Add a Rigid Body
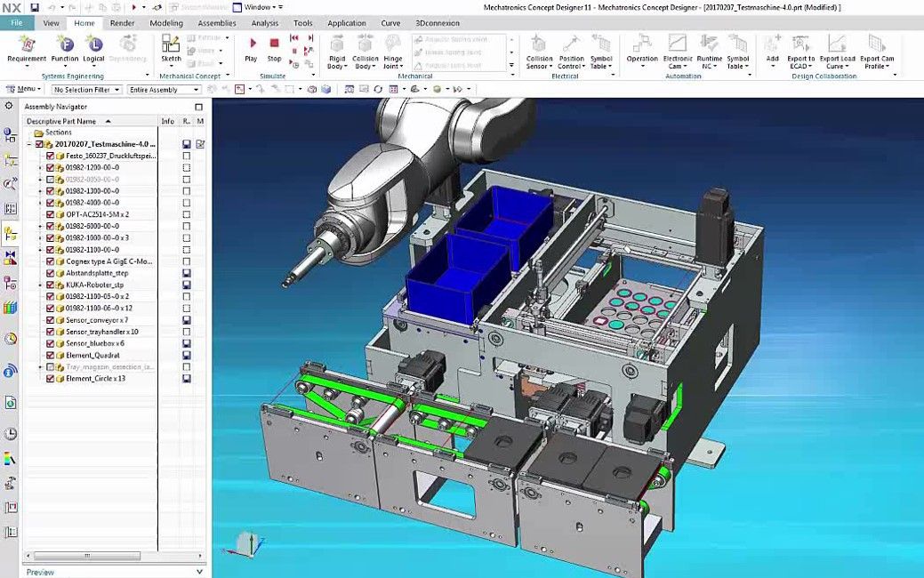Viewport: 924px width, 578px height. 337,52
